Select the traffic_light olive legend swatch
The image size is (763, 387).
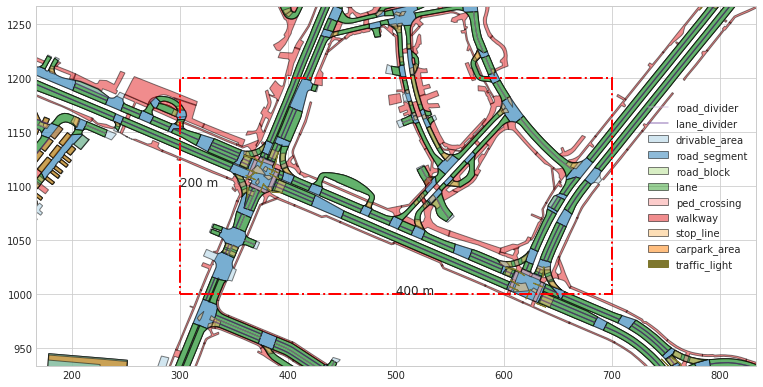click(658, 265)
